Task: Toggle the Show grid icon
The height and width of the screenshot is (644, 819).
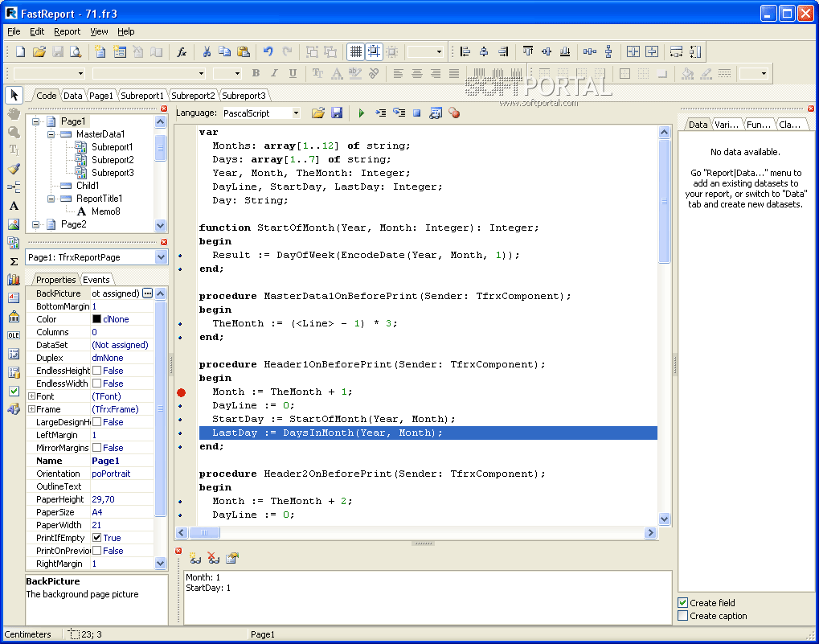Action: 356,51
